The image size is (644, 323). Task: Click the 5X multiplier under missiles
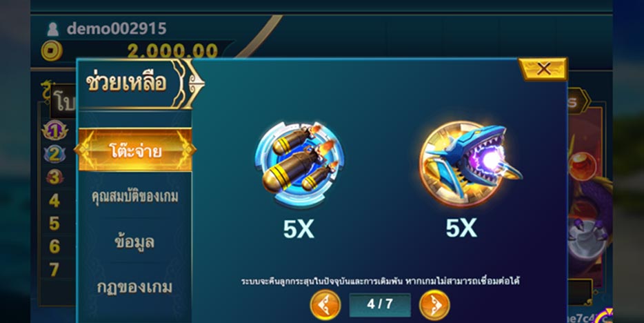[x=299, y=229]
